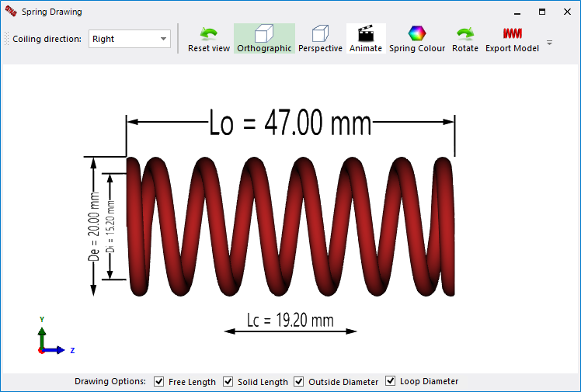
Task: Open the Spring Colour picker
Action: point(417,39)
